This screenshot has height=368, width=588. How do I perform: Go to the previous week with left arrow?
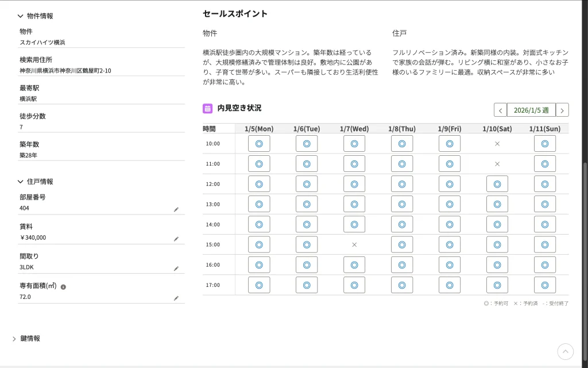(500, 110)
